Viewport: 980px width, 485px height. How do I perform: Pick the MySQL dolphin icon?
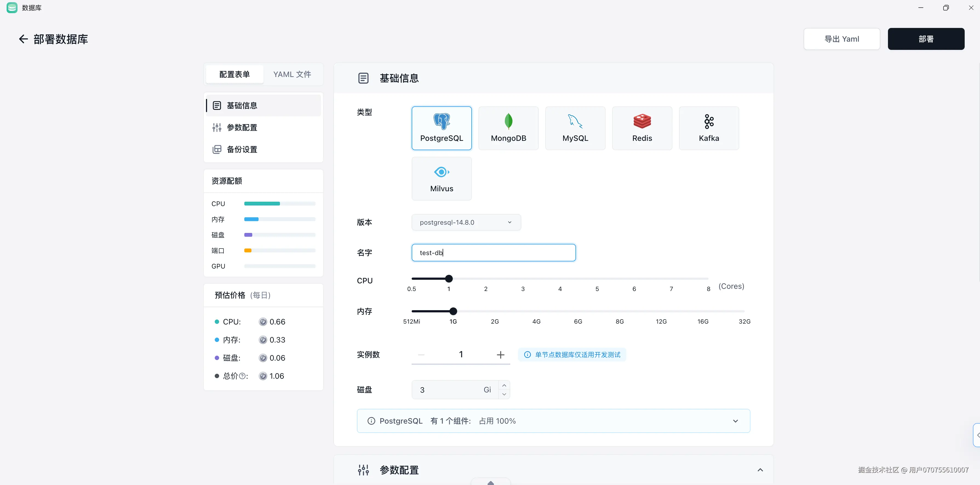(575, 122)
